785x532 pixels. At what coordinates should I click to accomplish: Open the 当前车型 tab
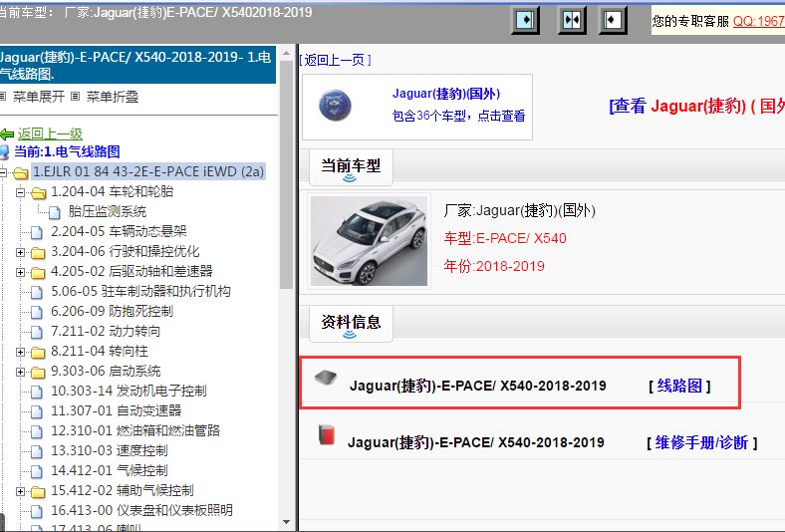click(x=351, y=166)
